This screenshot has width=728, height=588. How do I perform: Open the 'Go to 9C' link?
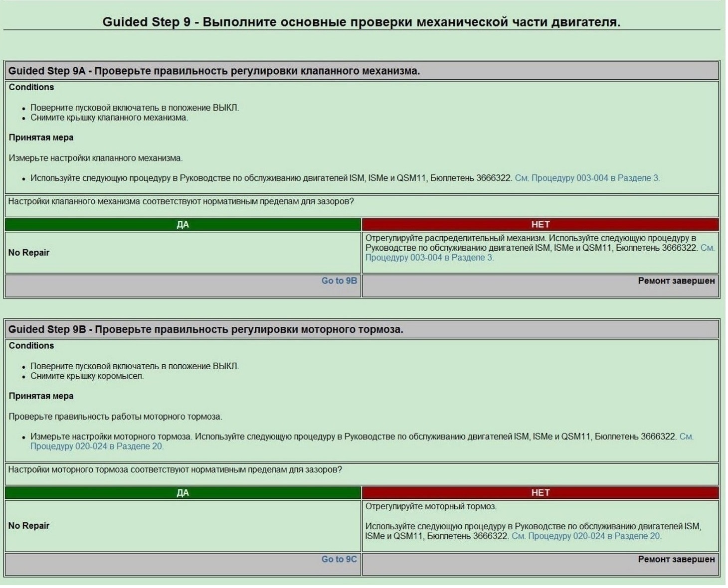tap(339, 559)
